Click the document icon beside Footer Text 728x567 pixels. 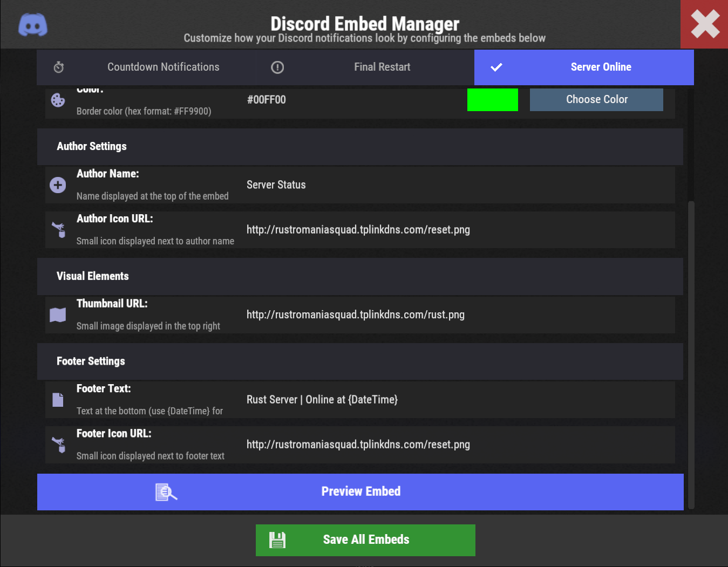(x=58, y=400)
